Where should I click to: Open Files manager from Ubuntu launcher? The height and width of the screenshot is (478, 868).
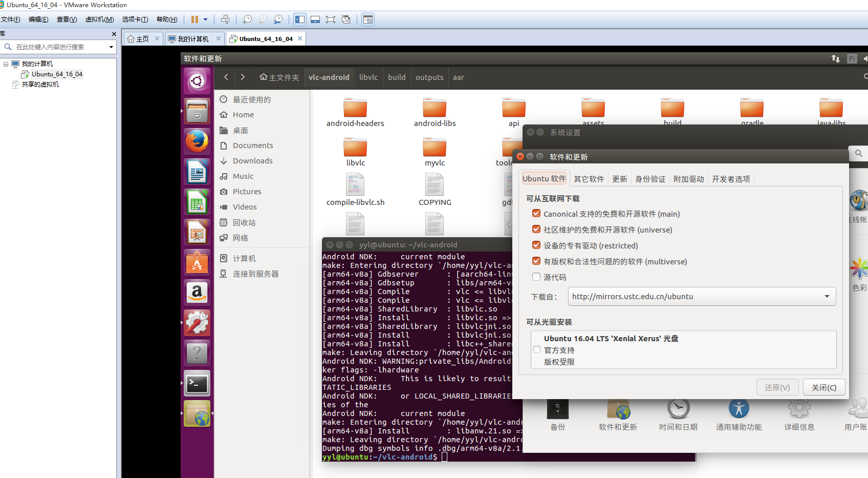tap(197, 111)
